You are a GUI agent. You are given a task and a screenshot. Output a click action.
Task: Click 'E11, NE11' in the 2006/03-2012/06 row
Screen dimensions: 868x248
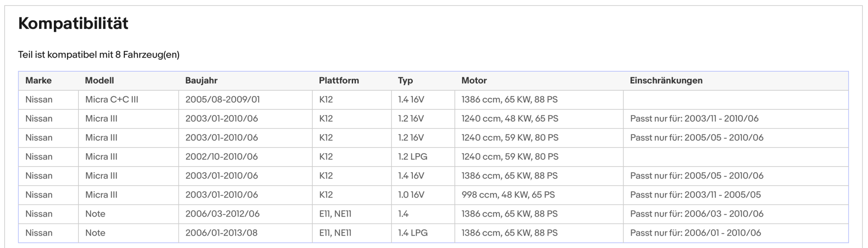[x=335, y=214]
